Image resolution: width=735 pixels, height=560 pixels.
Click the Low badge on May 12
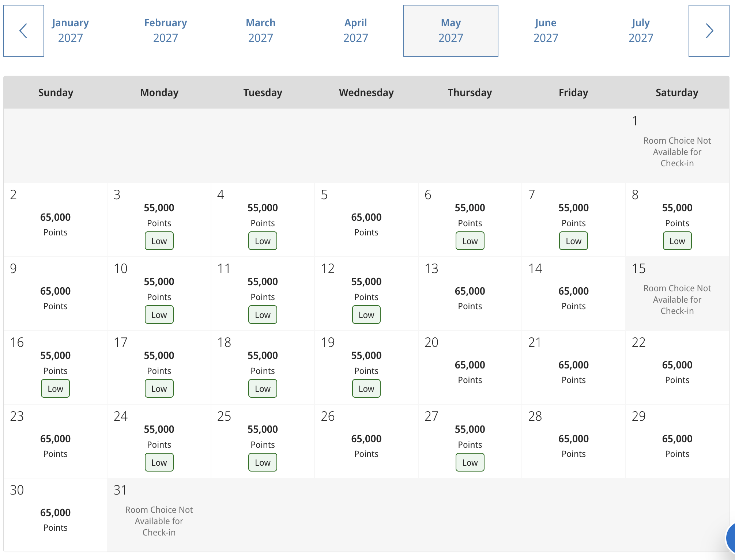[x=366, y=315]
